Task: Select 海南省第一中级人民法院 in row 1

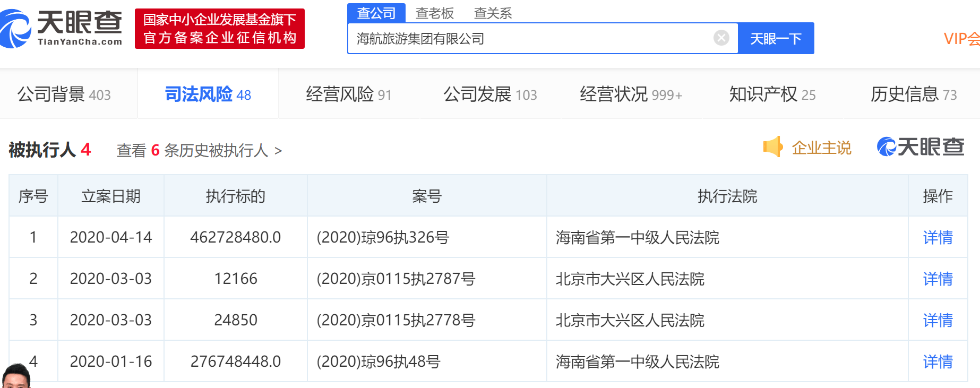Action: point(637,237)
